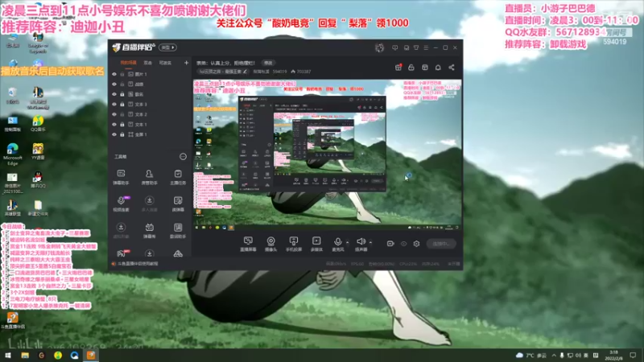Click the orange 直播伴侣 taskbar button

91,356
